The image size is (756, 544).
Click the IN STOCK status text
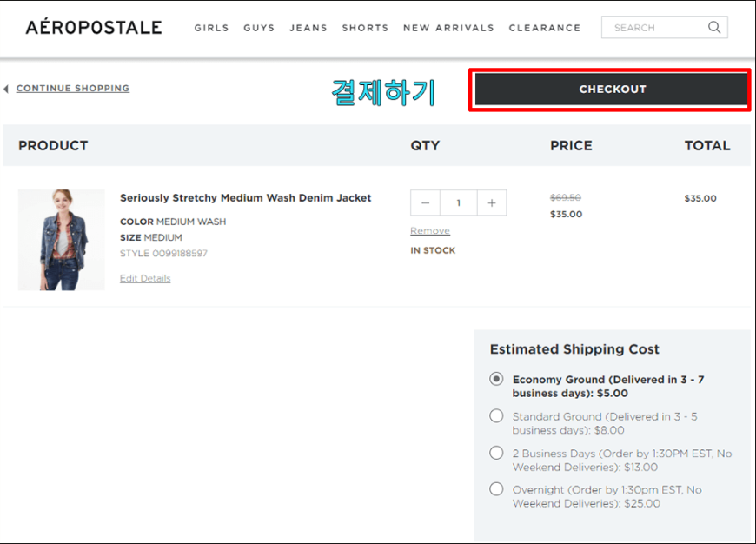(x=433, y=250)
